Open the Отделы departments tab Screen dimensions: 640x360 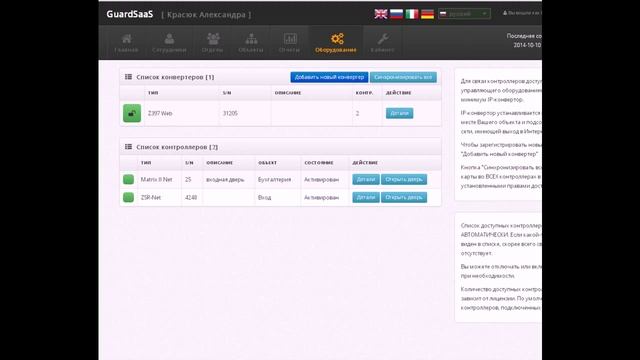(212, 43)
